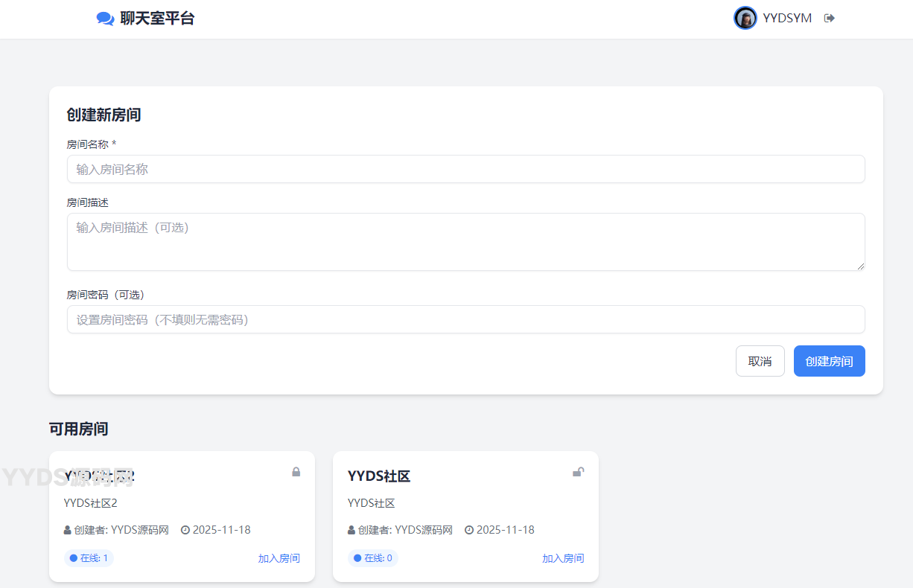Open 加入房间 link on YYDS社区
913x588 pixels.
(x=564, y=557)
